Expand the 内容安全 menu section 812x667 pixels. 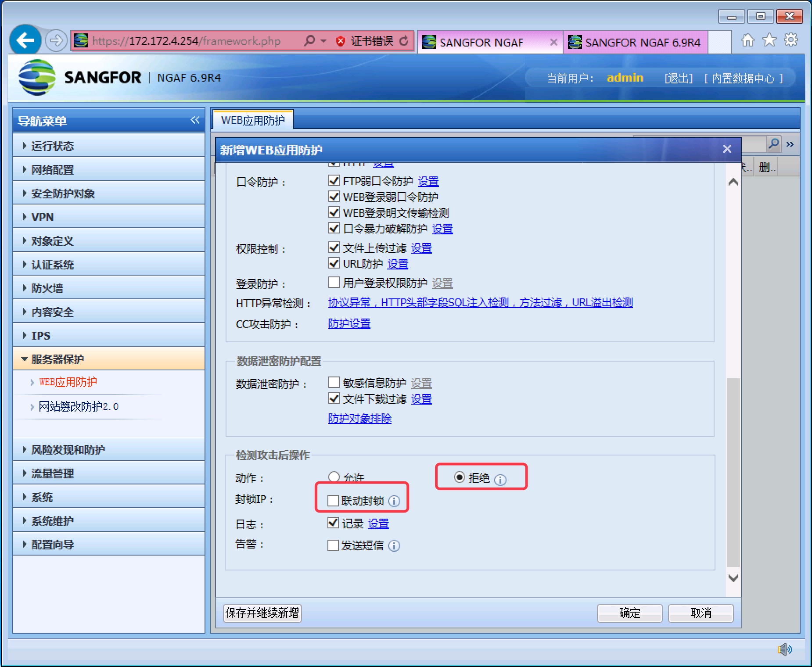point(109,312)
